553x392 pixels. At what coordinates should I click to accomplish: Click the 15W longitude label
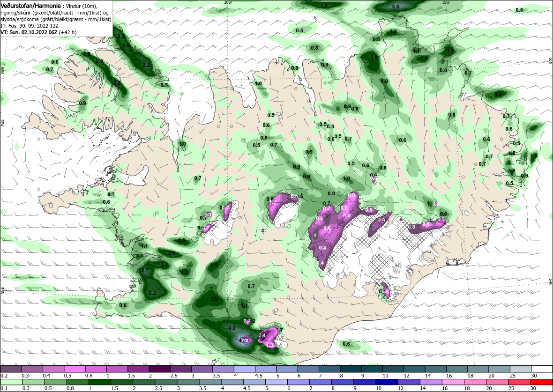click(445, 2)
